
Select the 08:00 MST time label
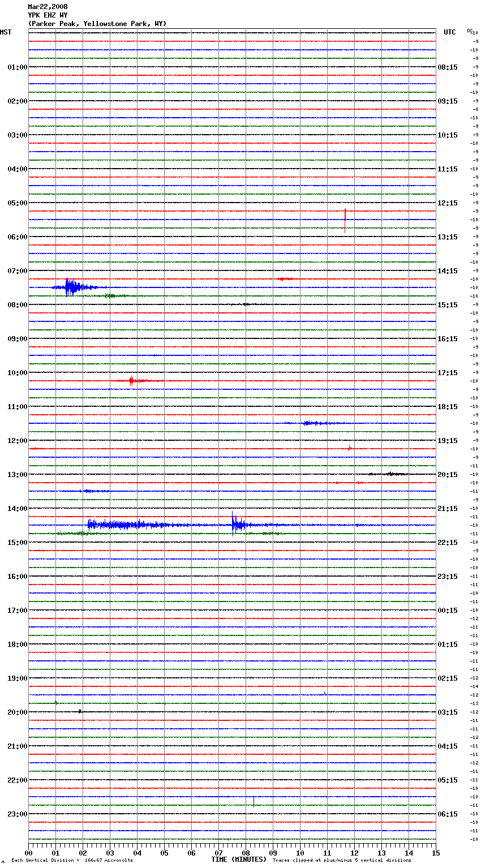coord(17,305)
